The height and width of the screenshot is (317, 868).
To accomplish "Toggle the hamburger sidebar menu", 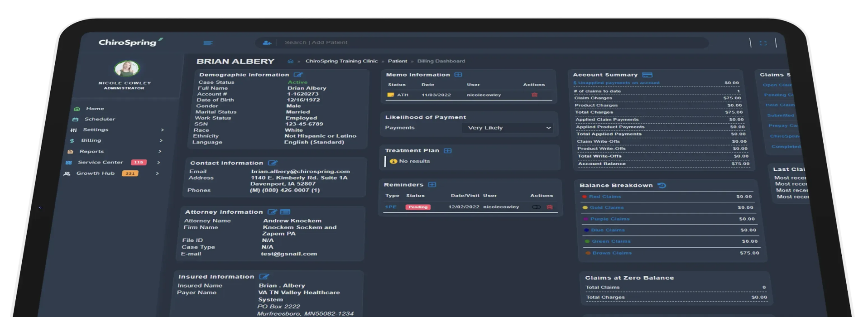I will (x=208, y=43).
